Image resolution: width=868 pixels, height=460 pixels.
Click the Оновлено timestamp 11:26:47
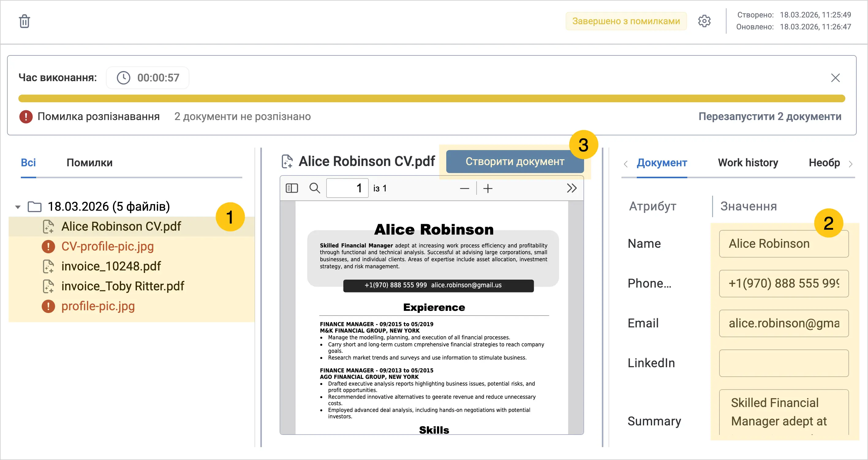point(815,27)
